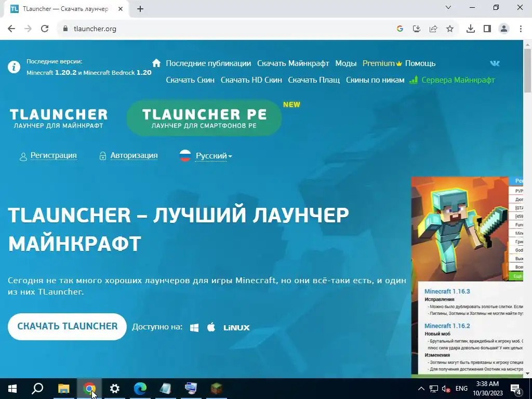
Task: Show hidden tray icons chevron
Action: [x=421, y=389]
